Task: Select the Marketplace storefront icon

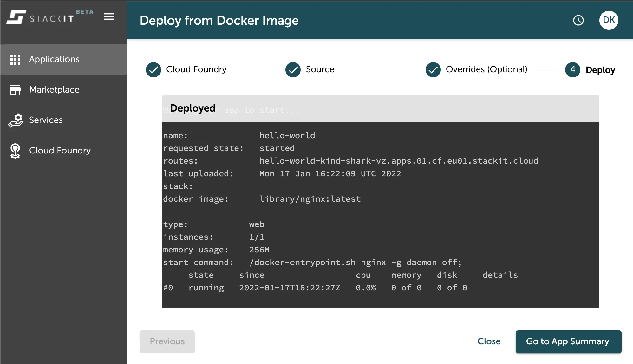Action: 16,89
